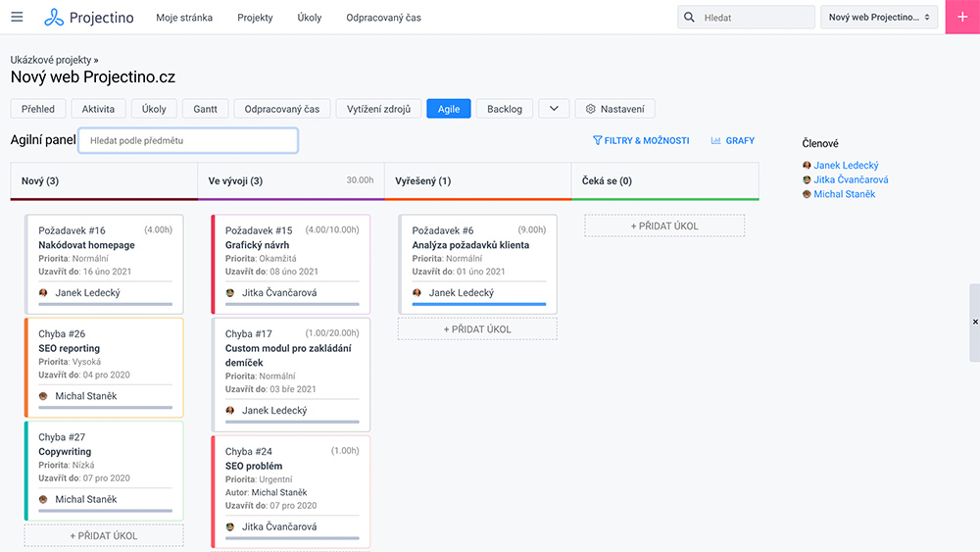Open Janek Ledecký member profile link
980x552 pixels.
(x=847, y=166)
